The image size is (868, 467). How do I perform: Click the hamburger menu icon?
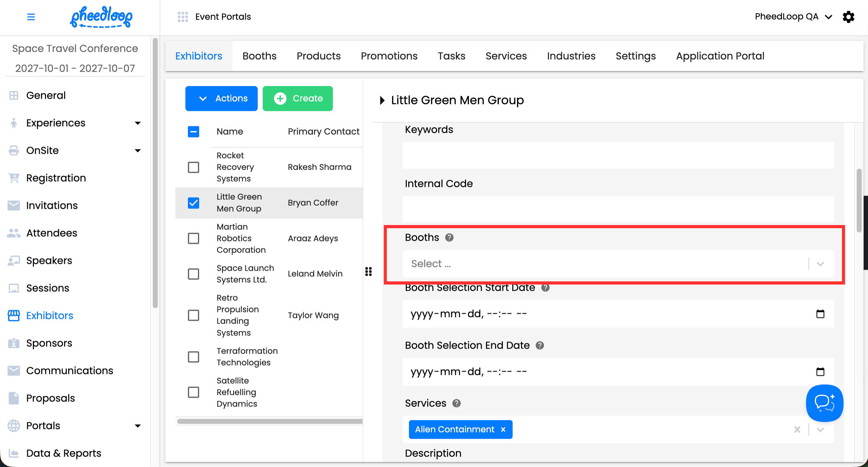[31, 17]
